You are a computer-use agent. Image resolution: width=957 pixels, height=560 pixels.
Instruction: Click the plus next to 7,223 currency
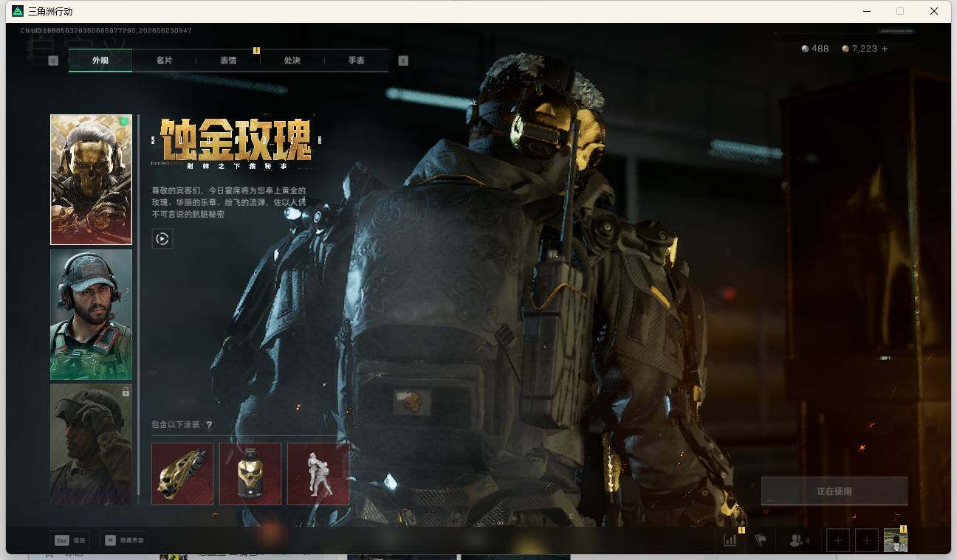(885, 49)
